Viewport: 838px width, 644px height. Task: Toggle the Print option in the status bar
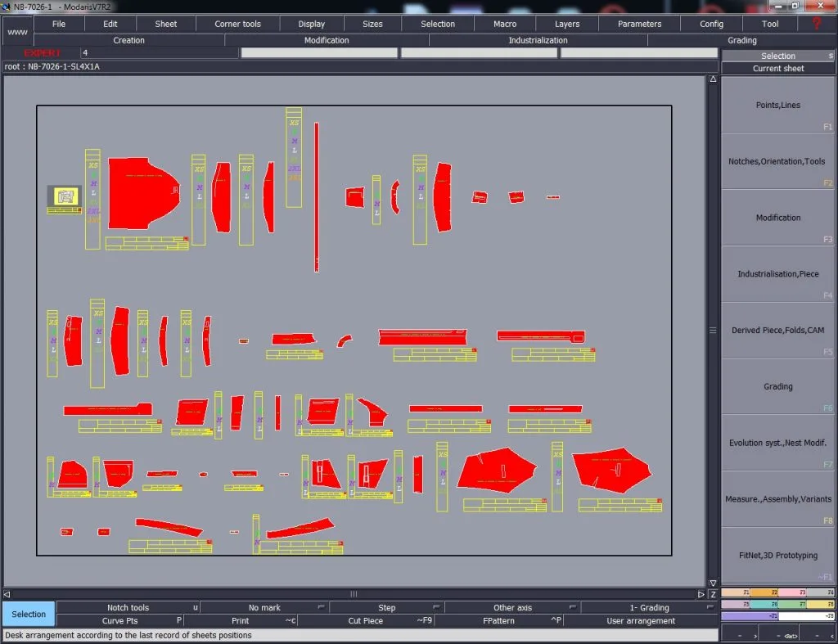point(240,620)
